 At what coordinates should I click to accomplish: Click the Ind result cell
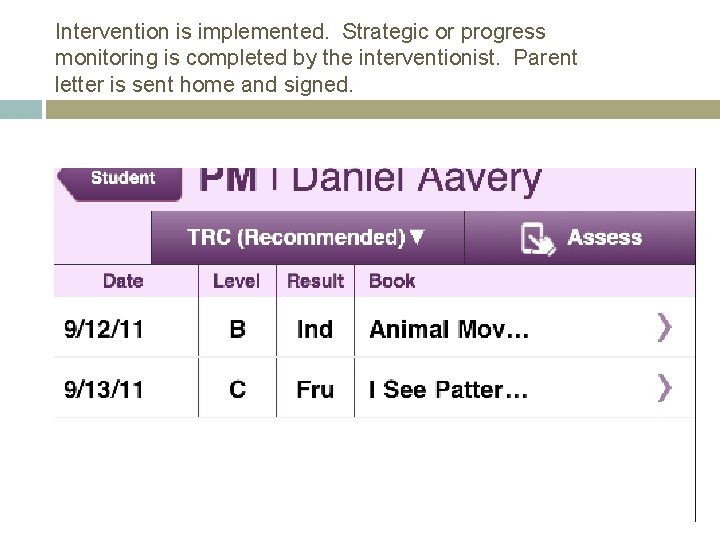[315, 329]
